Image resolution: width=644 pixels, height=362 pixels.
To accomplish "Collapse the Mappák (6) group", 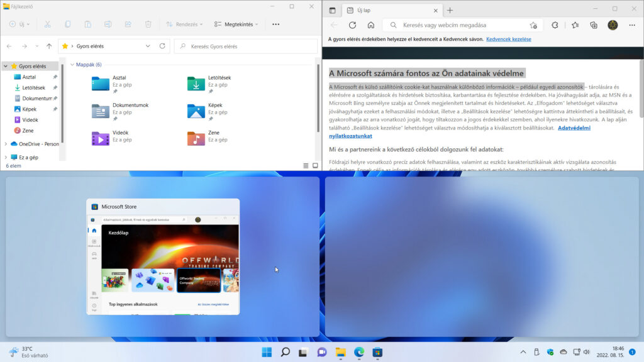I will [x=72, y=65].
